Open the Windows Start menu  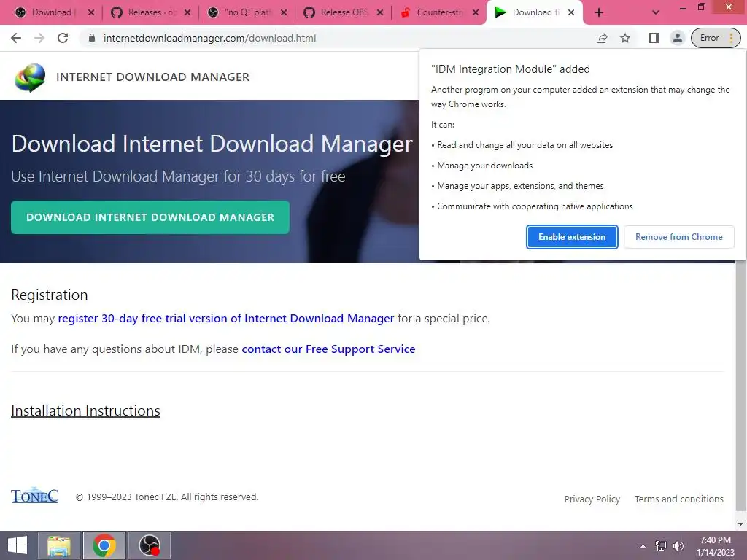point(18,545)
